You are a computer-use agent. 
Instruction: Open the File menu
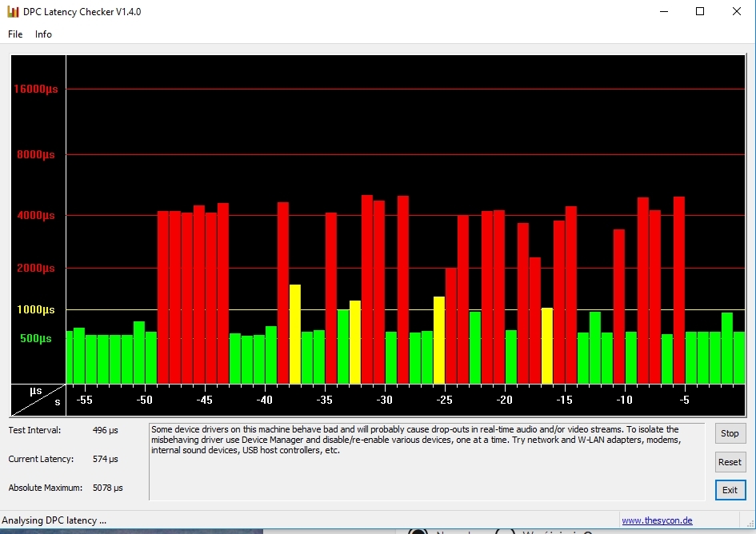[x=15, y=34]
